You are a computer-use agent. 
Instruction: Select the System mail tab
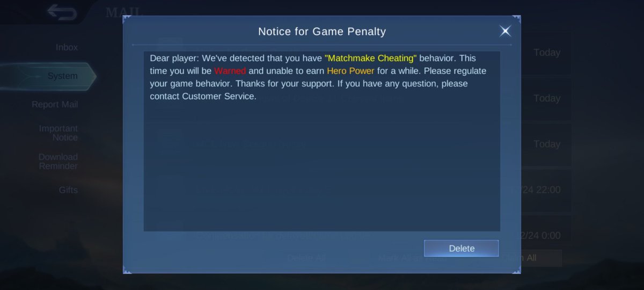62,76
